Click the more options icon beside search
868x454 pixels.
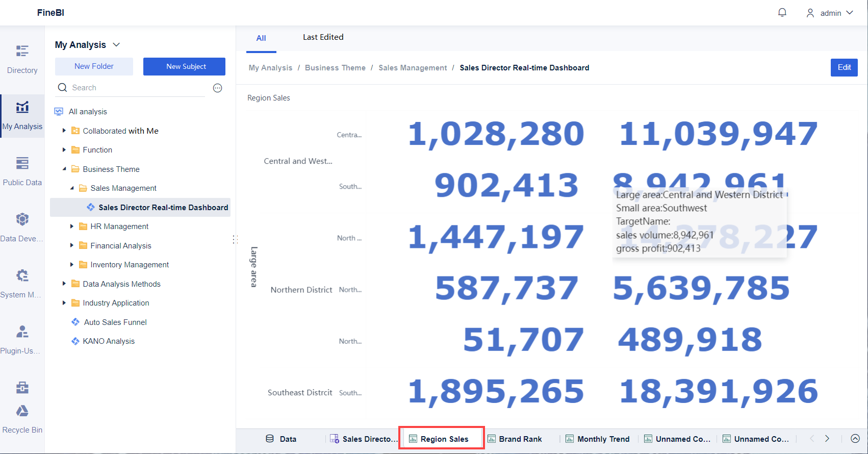pos(217,88)
